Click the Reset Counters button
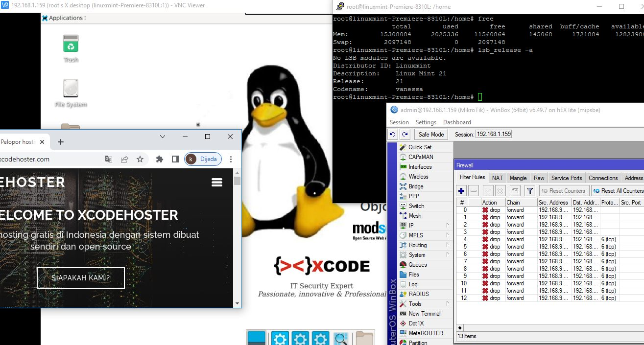Screen dimensions: 644x345 (x=563, y=191)
